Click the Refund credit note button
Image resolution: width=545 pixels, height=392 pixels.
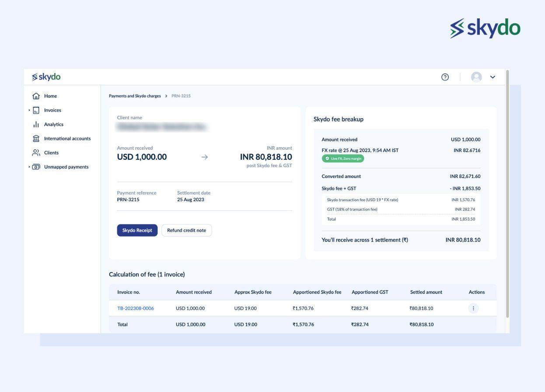[x=187, y=230]
